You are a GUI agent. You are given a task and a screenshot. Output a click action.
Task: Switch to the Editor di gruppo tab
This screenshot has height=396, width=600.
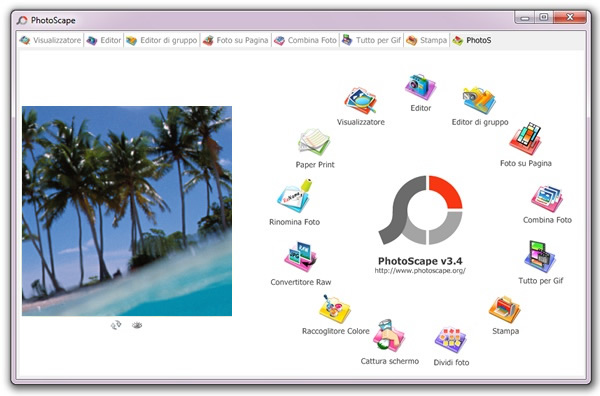pyautogui.click(x=162, y=40)
